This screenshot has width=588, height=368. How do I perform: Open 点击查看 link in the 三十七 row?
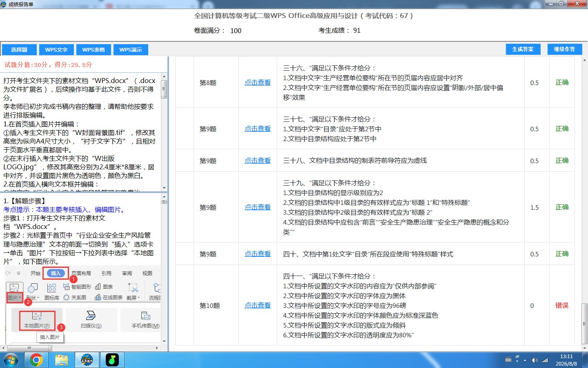click(258, 129)
